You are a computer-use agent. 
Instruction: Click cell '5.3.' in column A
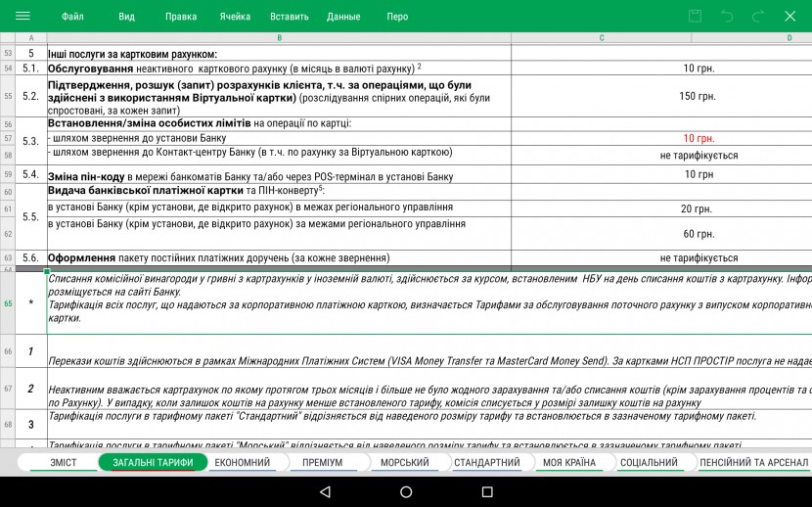(31, 141)
